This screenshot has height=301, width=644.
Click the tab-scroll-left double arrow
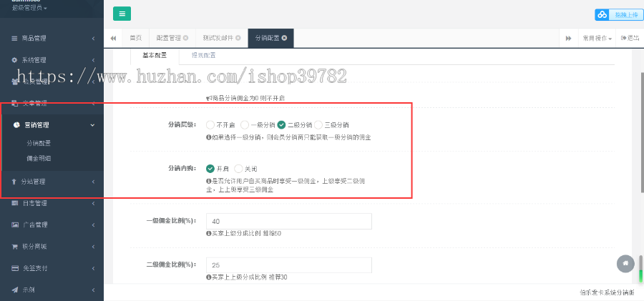(x=113, y=38)
